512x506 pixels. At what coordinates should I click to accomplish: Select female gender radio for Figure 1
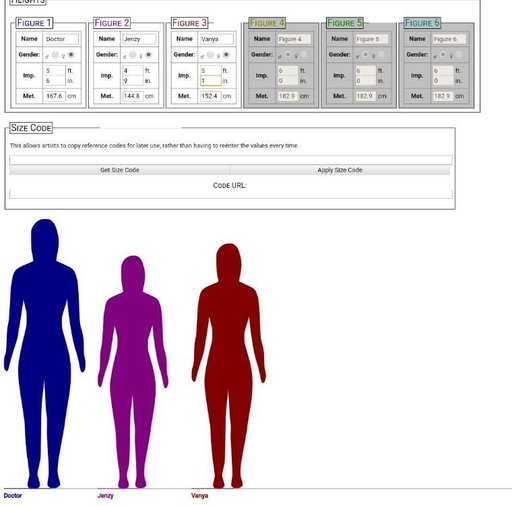[71, 55]
